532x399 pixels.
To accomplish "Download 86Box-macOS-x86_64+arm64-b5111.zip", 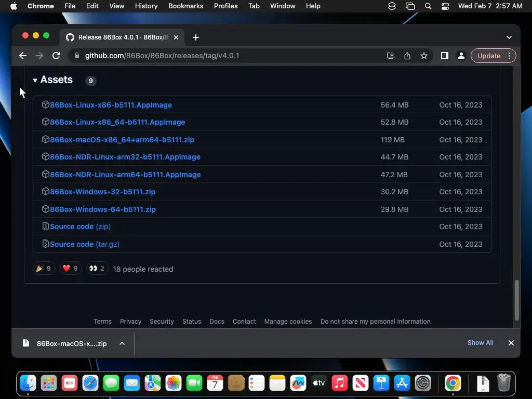I will [x=122, y=139].
